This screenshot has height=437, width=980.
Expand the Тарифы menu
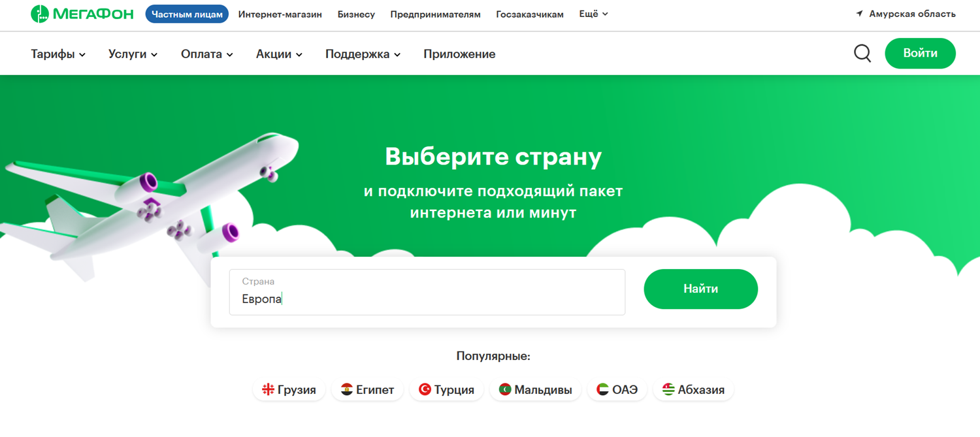pos(58,54)
